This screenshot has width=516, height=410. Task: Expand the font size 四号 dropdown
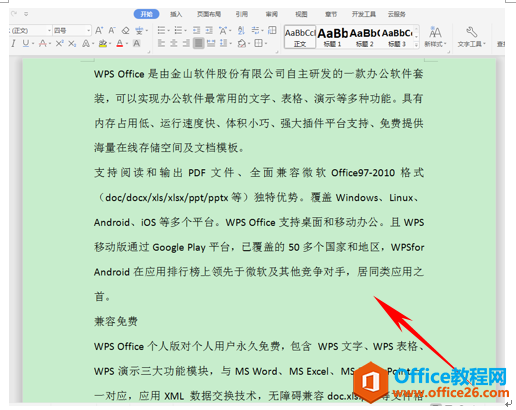(88, 31)
